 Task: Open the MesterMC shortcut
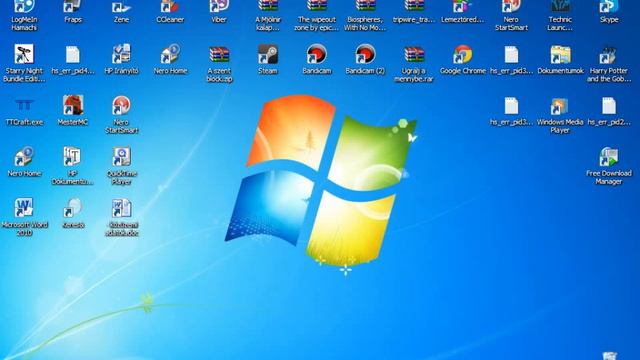(73, 111)
